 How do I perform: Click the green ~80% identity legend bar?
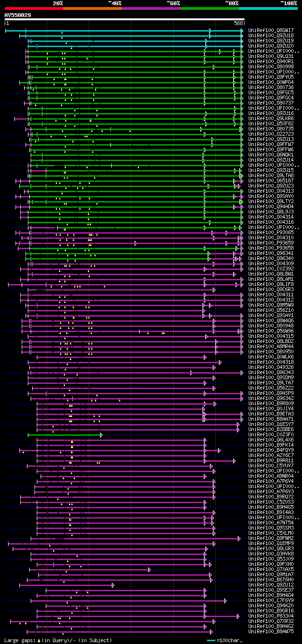point(210,8)
